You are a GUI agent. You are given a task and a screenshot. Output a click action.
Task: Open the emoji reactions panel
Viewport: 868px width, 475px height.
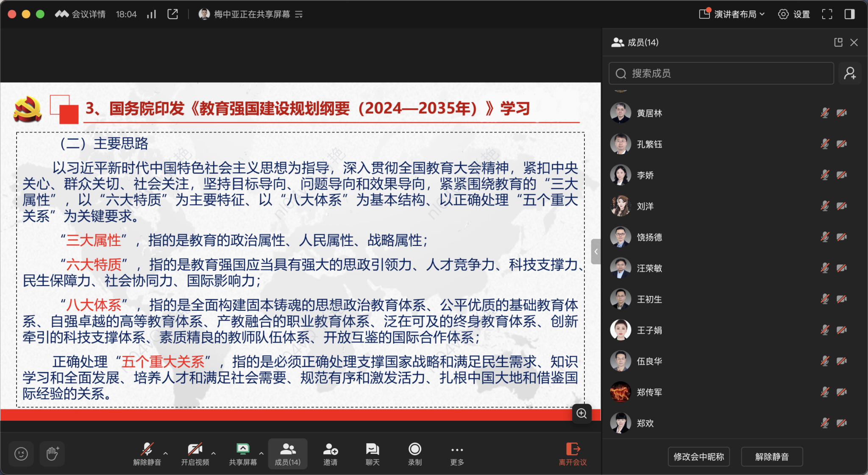click(x=21, y=454)
